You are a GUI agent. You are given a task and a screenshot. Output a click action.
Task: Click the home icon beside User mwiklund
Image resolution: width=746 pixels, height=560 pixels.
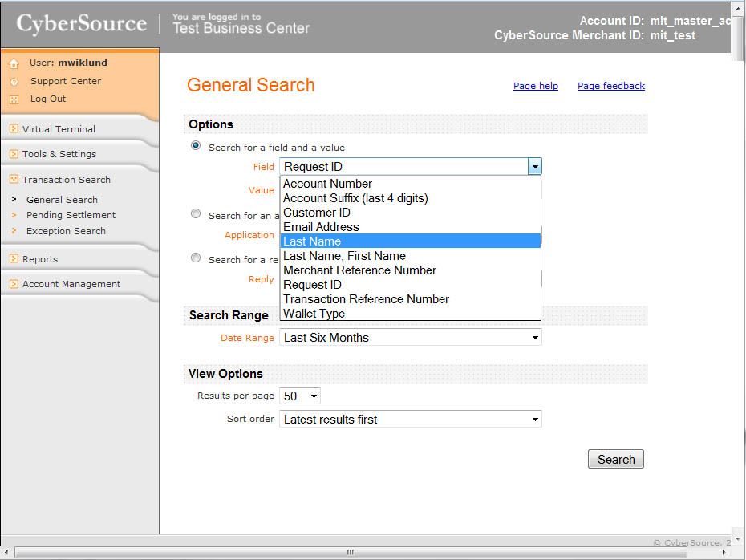click(x=14, y=63)
